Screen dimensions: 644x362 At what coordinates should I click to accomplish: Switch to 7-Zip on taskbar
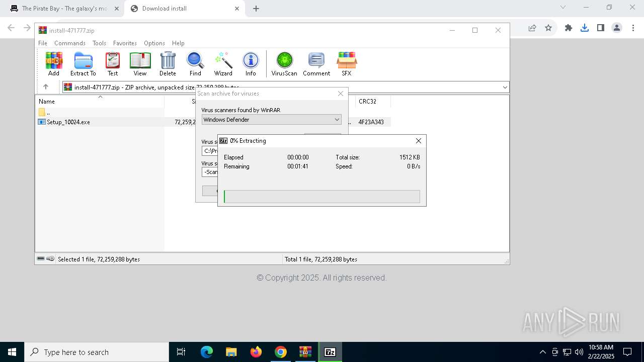tap(330, 352)
